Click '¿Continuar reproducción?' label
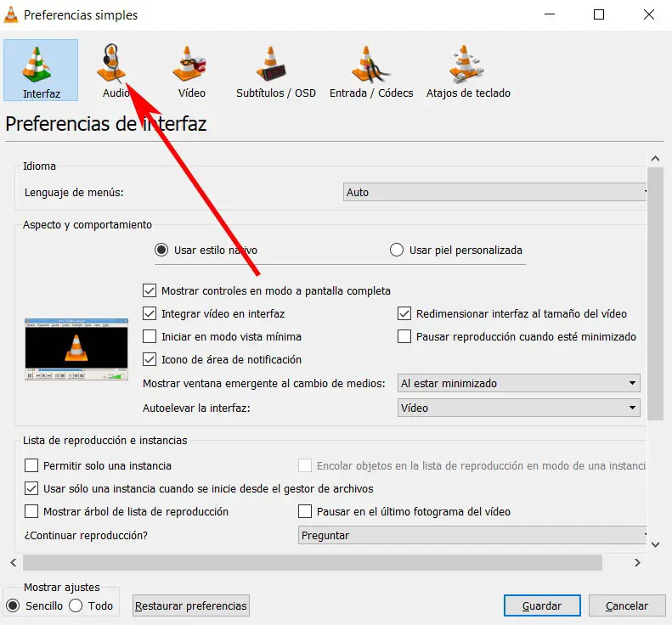This screenshot has width=672, height=625. tap(86, 536)
